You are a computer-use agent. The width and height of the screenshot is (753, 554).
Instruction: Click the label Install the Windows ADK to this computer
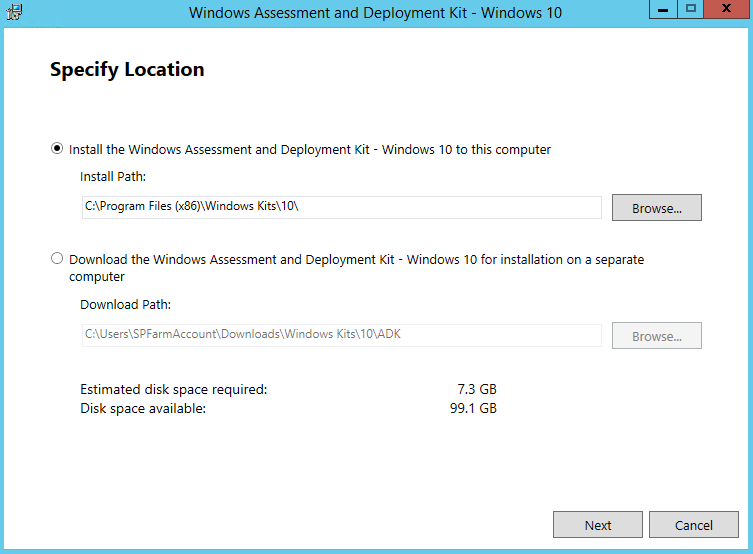(x=310, y=149)
